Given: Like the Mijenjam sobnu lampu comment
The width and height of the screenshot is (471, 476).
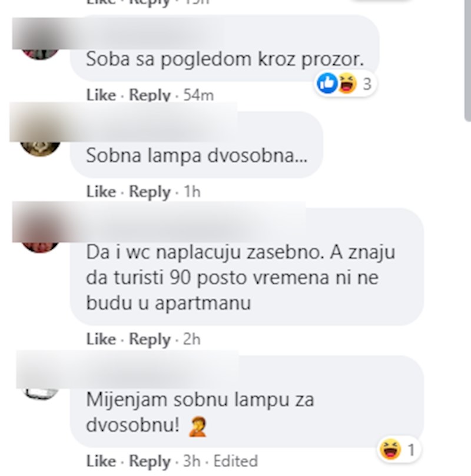Looking at the screenshot, I should pos(101,461).
